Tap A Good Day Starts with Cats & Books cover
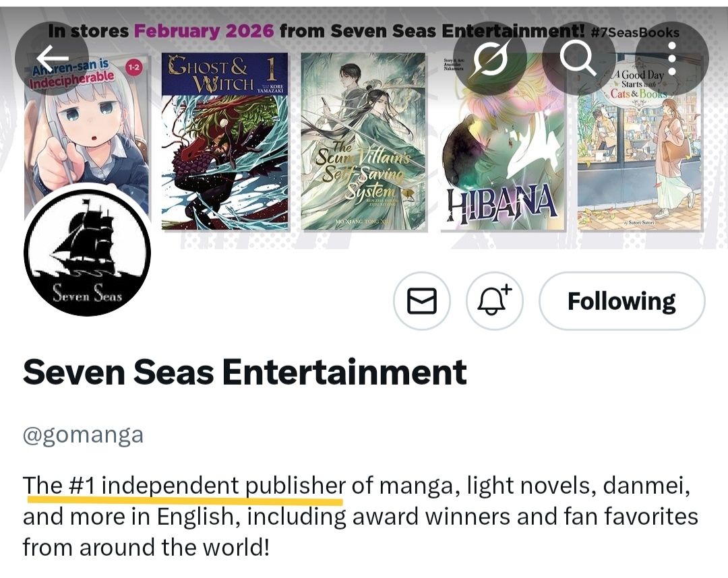The width and height of the screenshot is (728, 578). (x=640, y=141)
